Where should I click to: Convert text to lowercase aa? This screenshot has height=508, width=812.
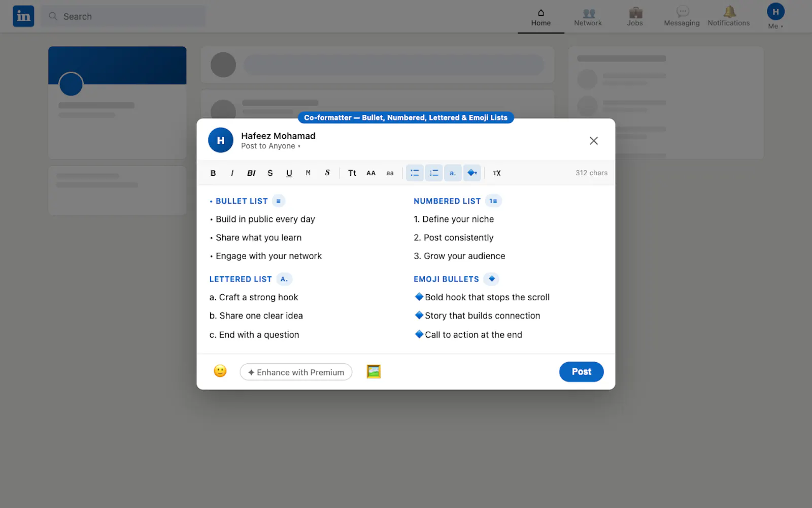pos(390,173)
